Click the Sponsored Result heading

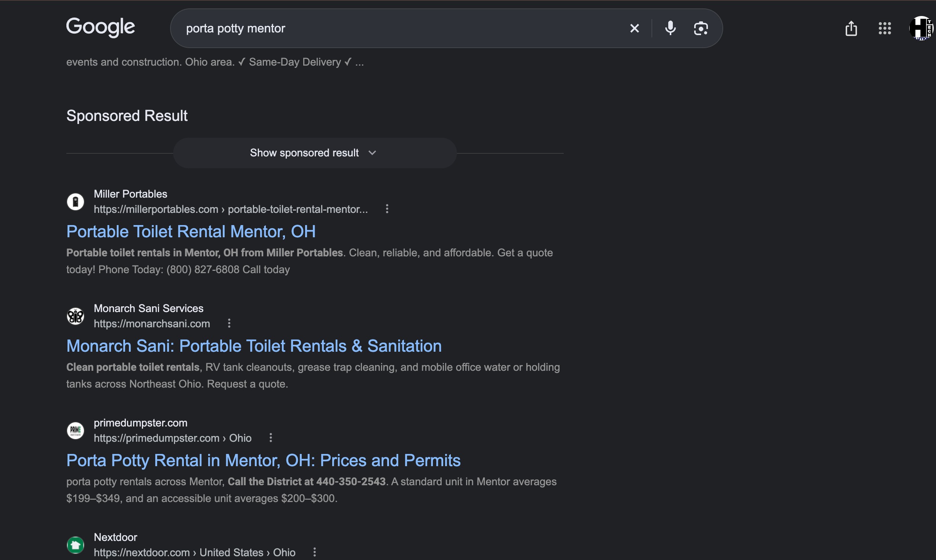click(127, 116)
